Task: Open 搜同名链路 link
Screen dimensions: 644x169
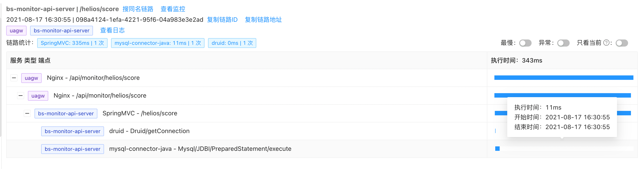Action: coord(138,9)
